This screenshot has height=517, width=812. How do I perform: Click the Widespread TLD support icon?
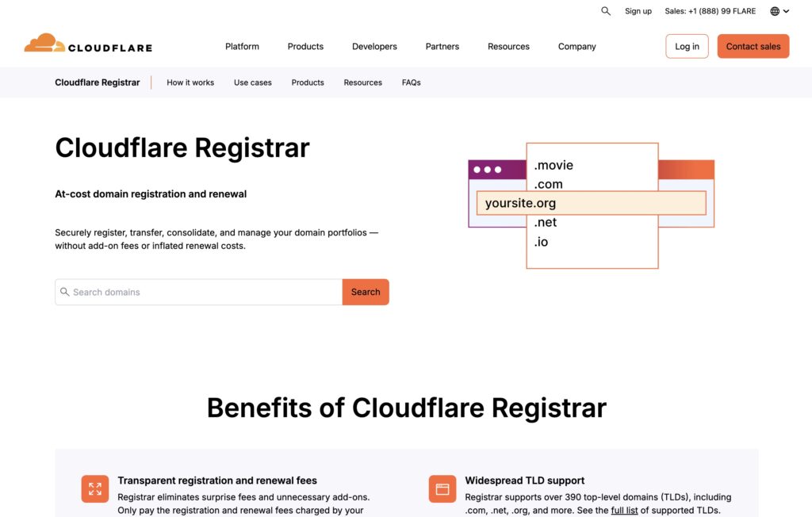[x=442, y=488]
